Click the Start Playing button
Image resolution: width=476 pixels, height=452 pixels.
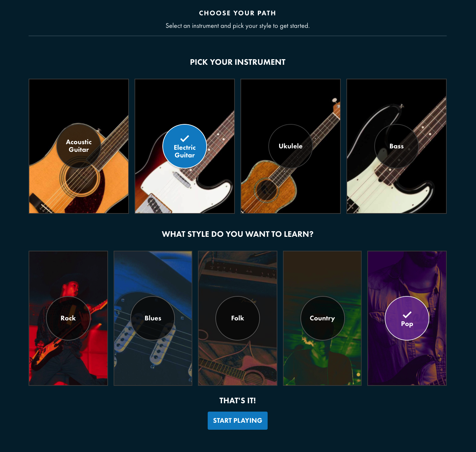coord(238,421)
